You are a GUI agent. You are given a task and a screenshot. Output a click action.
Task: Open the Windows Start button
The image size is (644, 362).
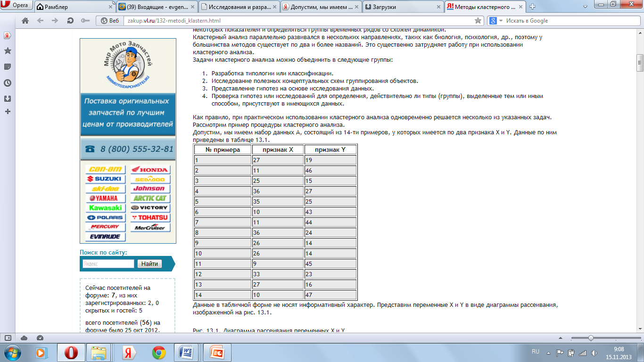pyautogui.click(x=12, y=353)
